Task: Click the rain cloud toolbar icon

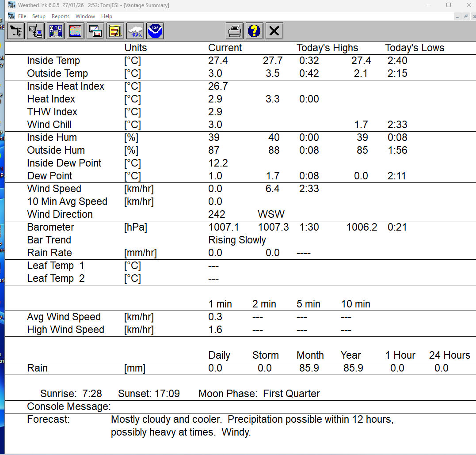Action: [x=135, y=31]
